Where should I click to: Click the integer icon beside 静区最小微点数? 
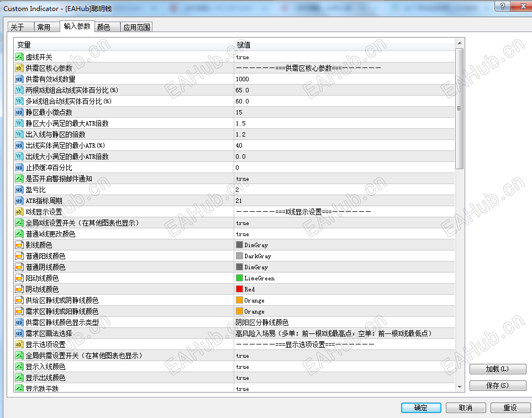19,112
